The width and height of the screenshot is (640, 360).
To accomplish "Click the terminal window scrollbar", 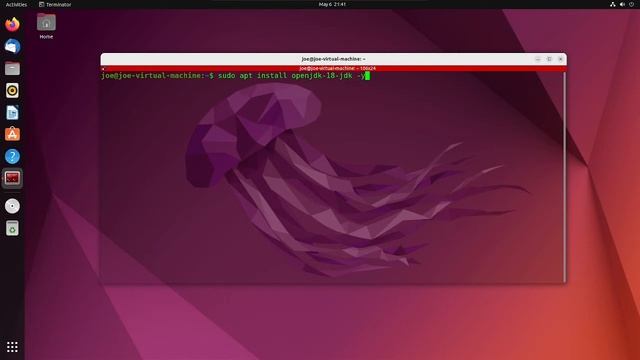I will pyautogui.click(x=565, y=176).
